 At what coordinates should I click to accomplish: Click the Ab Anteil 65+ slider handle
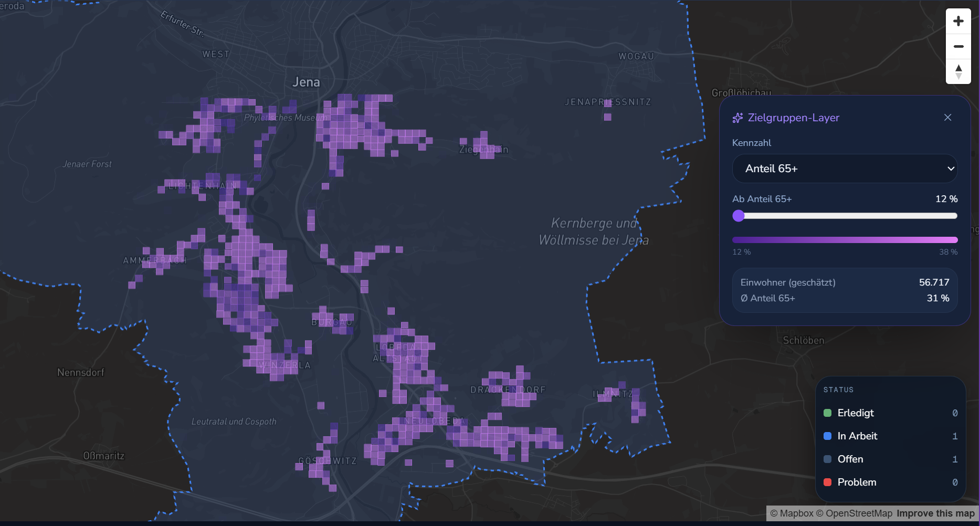pos(739,216)
